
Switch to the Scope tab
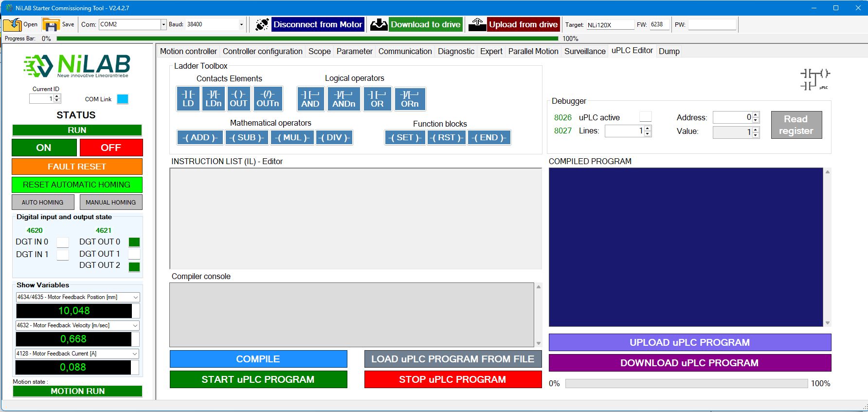click(x=319, y=51)
